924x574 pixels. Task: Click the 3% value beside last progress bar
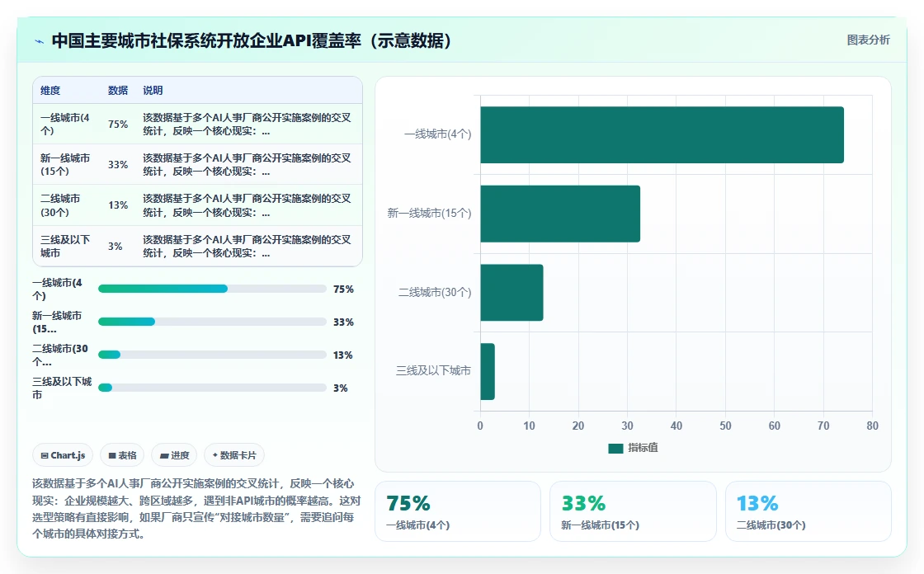[341, 388]
